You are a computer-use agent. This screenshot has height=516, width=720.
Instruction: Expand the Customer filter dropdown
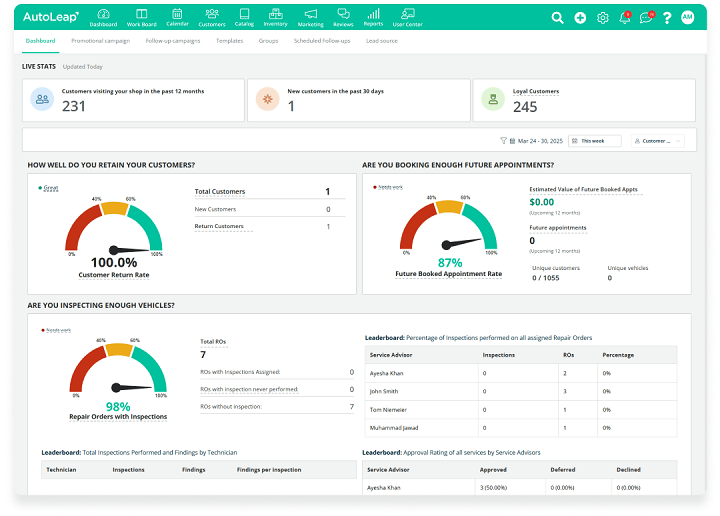[x=658, y=141]
